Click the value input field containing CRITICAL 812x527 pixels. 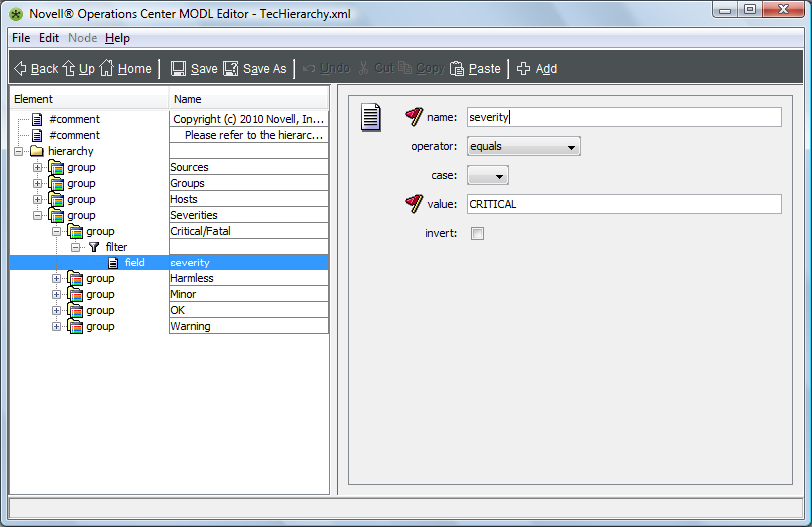624,204
